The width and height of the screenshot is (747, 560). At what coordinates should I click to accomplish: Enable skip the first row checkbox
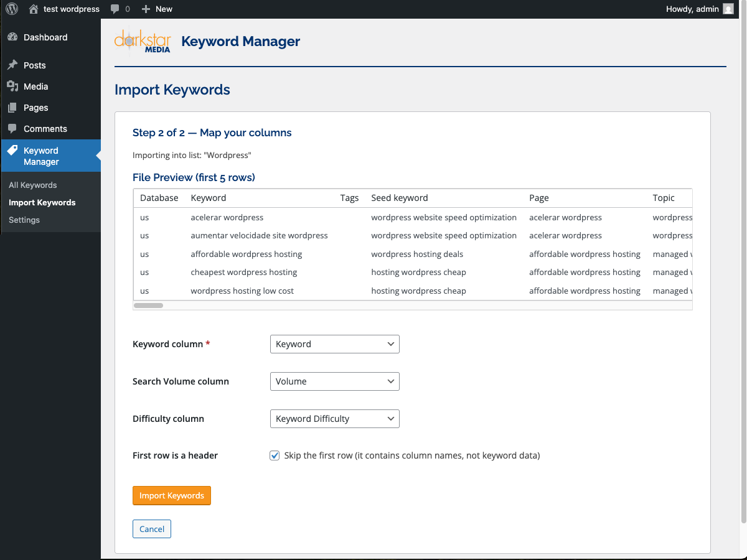275,455
